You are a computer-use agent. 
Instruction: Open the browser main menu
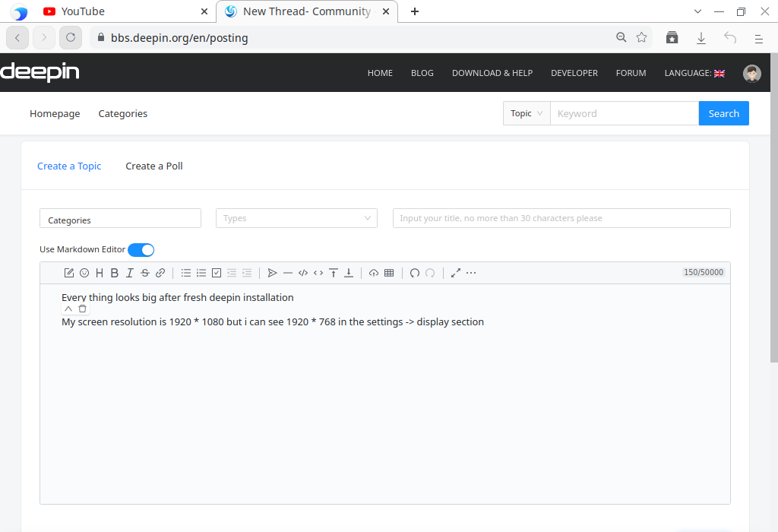pos(759,38)
